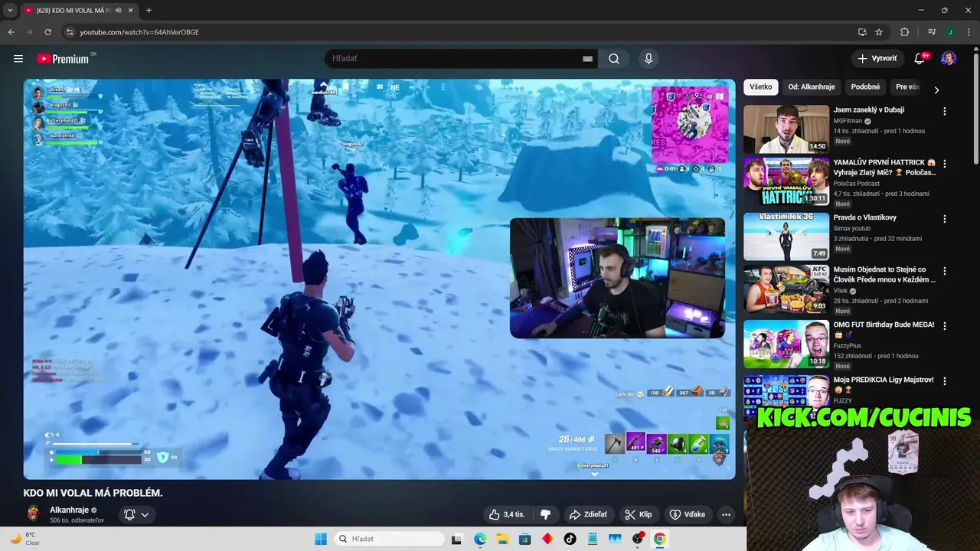Open subscription notification bell dropdown
The width and height of the screenshot is (980, 551).
coord(136,514)
